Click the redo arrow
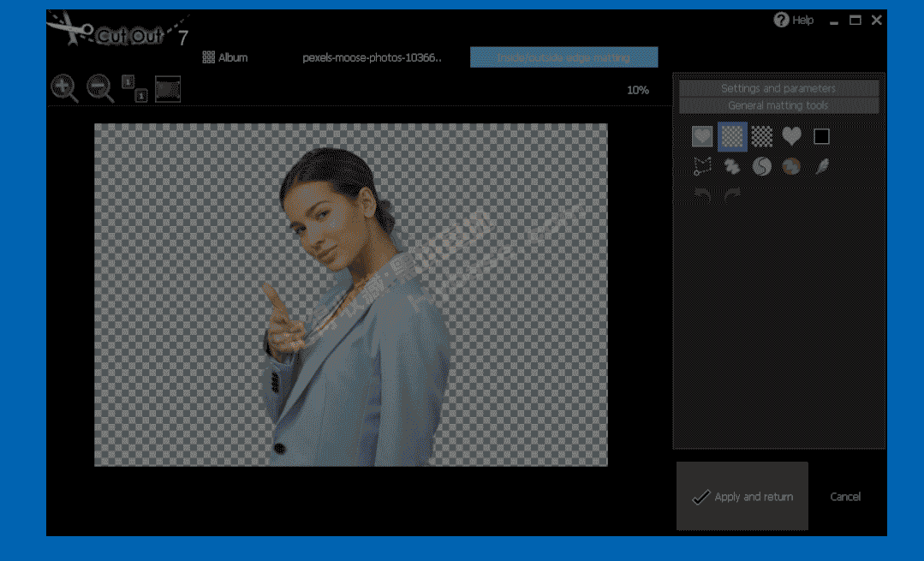 click(732, 194)
